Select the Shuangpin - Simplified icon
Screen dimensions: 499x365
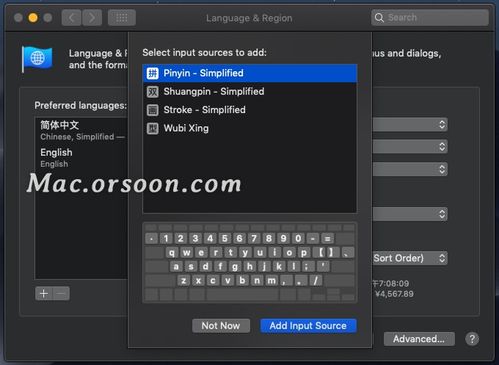(153, 91)
